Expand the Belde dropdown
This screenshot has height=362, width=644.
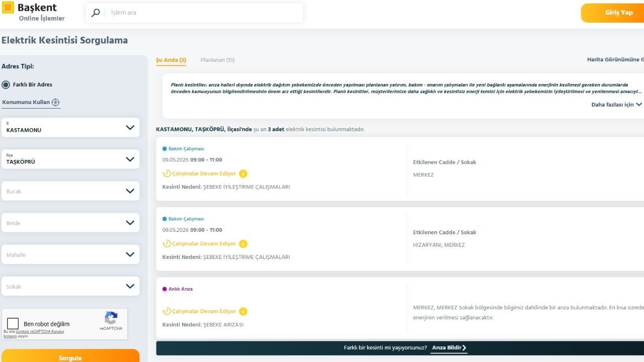pos(70,223)
